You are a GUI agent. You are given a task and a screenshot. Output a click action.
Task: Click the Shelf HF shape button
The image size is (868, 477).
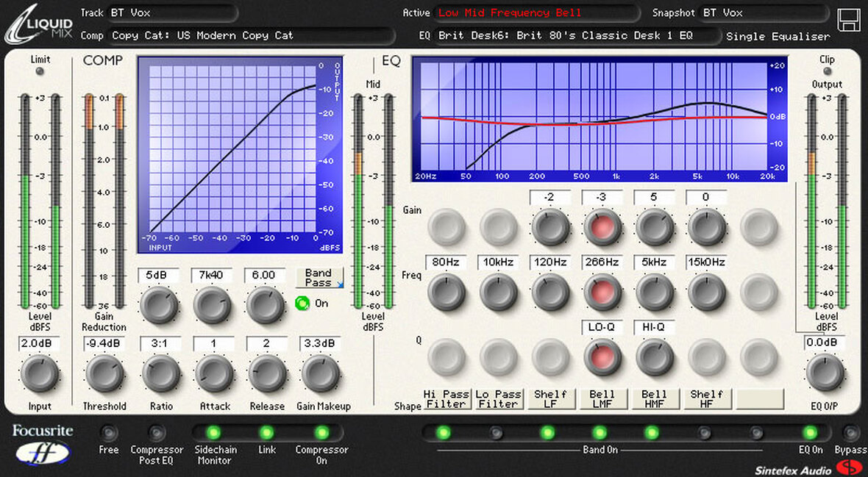(706, 399)
